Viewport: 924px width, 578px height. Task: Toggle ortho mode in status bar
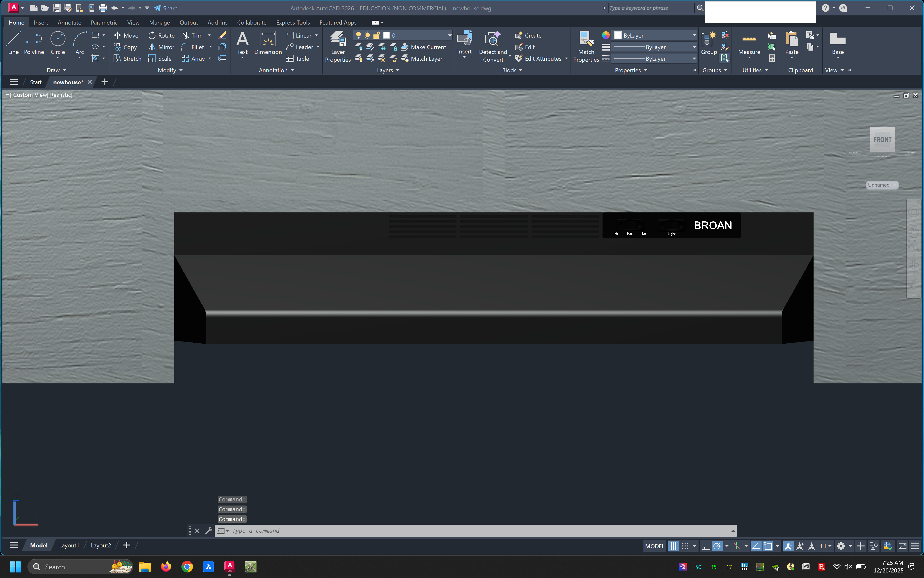(x=706, y=546)
